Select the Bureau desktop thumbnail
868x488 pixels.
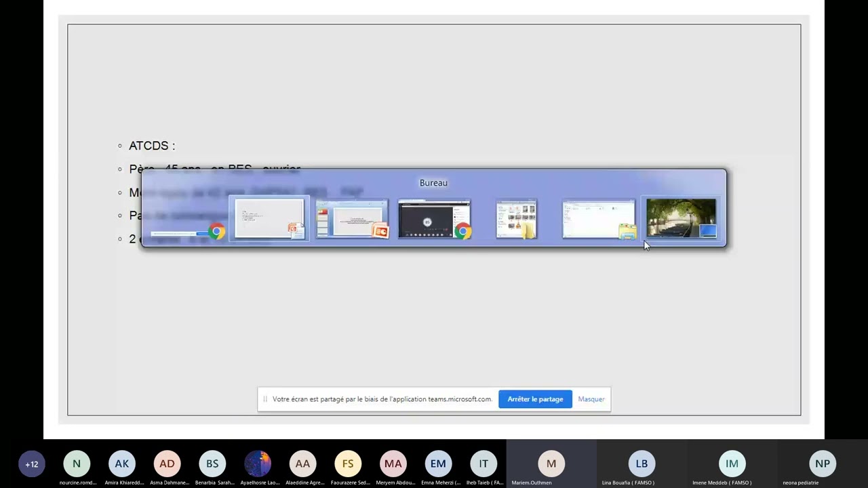point(681,218)
